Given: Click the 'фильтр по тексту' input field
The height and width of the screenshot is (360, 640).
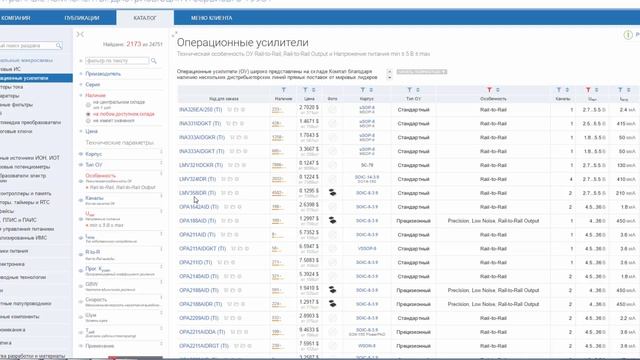Looking at the screenshot, I should pyautogui.click(x=117, y=61).
